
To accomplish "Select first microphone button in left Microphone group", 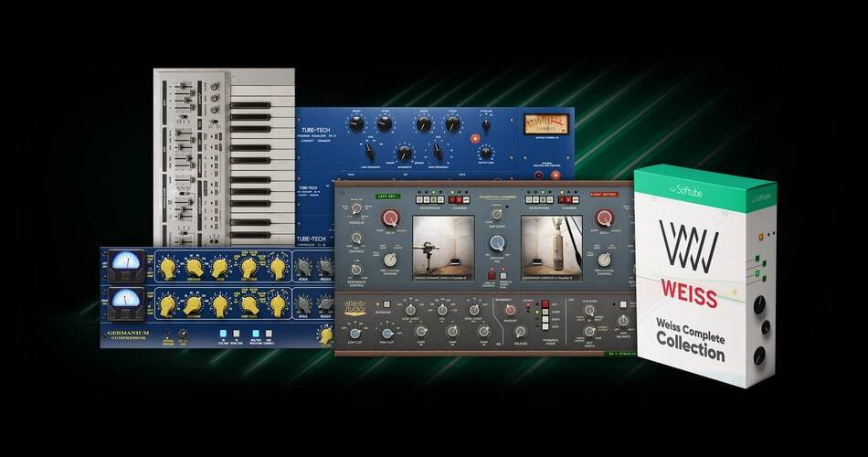I will coord(419,200).
